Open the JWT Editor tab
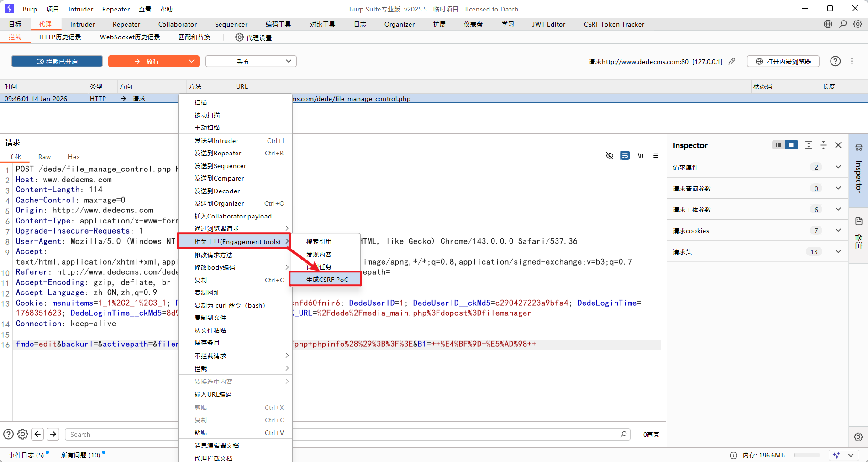Viewport: 868px width, 462px height. [x=548, y=24]
